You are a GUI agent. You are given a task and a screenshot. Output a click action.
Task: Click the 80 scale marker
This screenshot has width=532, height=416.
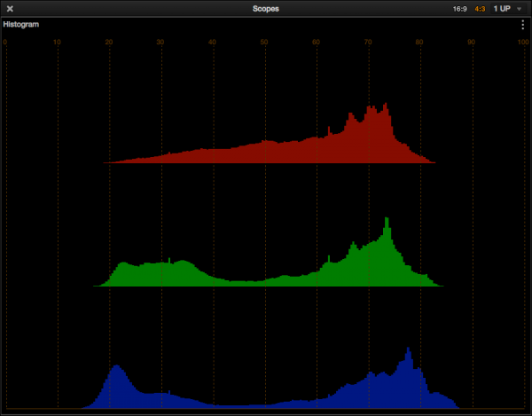420,42
